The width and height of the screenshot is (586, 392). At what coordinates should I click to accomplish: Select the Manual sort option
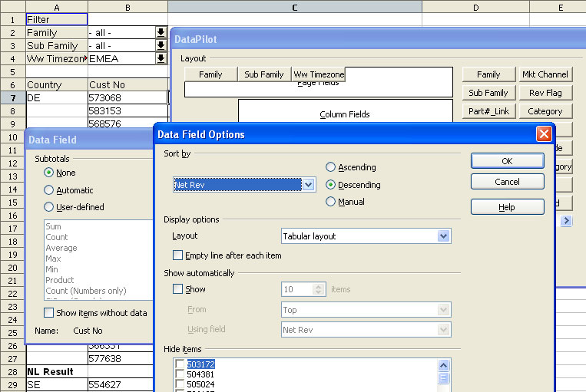point(331,202)
